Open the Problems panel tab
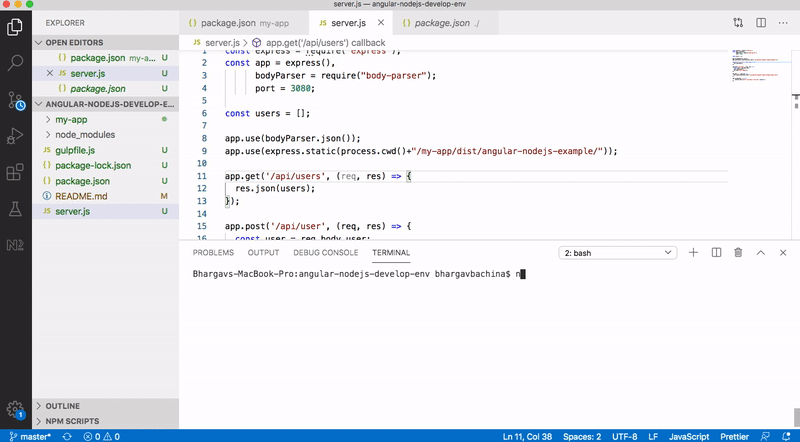The width and height of the screenshot is (800, 442). [x=213, y=253]
